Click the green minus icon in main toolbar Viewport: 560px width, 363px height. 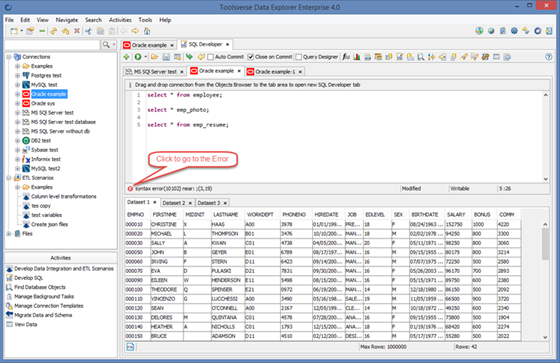(42, 31)
